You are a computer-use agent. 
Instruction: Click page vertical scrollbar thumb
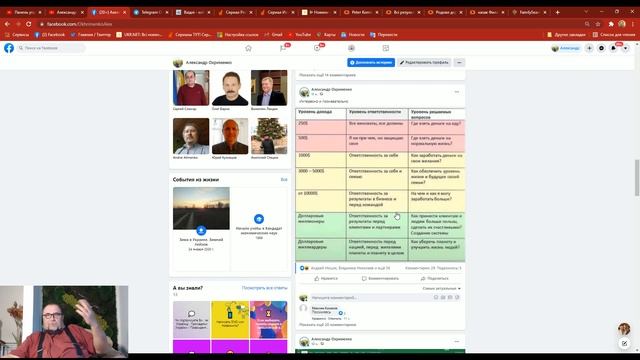637,178
